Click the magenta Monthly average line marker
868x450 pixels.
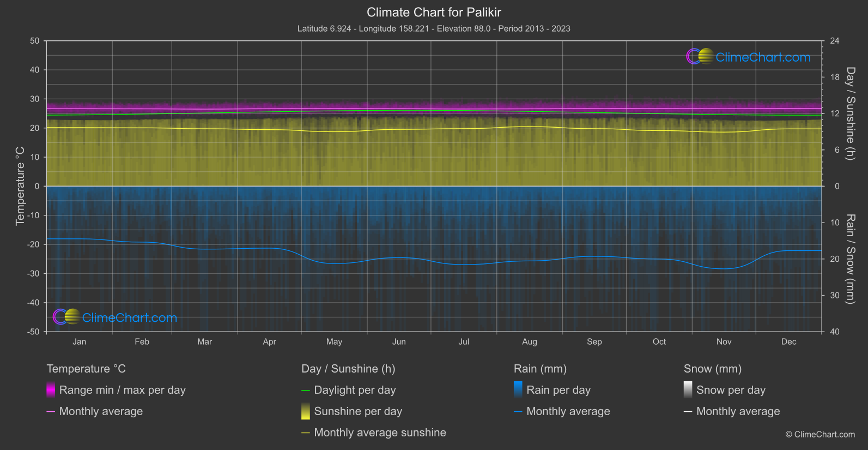tap(51, 411)
